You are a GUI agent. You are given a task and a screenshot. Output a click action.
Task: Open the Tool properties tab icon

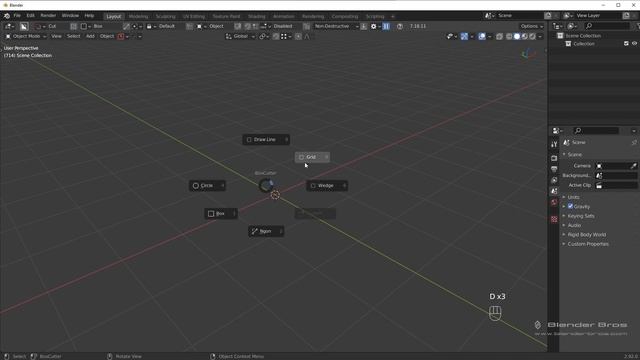[x=554, y=144]
